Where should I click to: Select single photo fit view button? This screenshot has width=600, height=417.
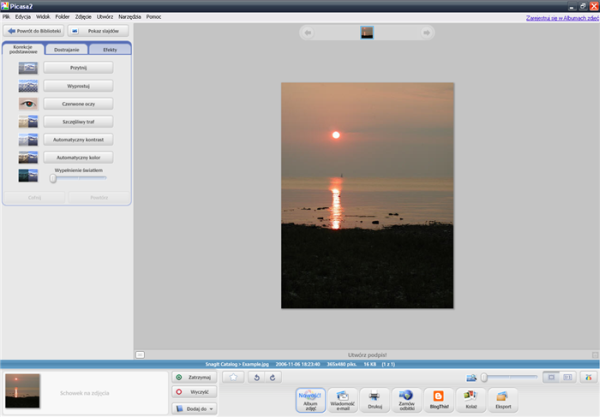(551, 378)
